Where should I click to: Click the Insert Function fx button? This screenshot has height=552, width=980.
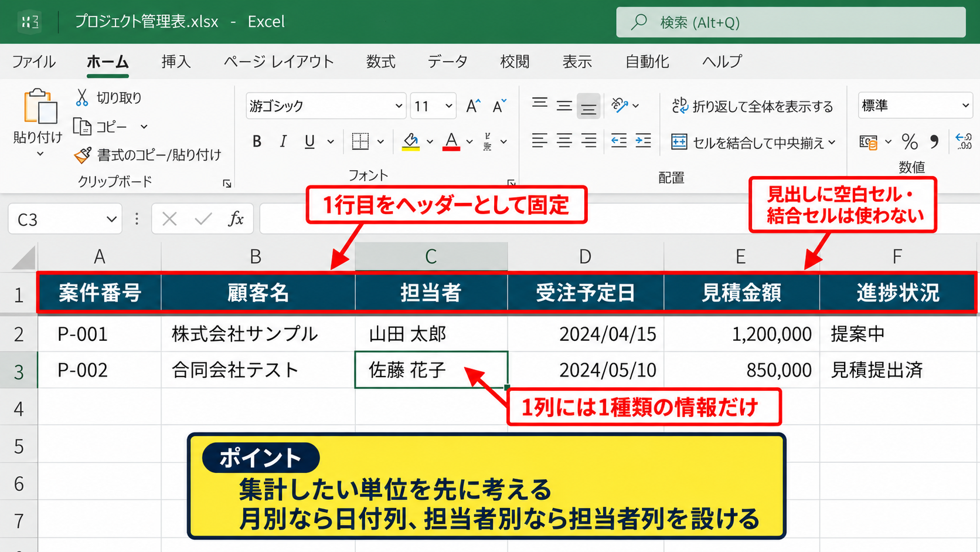pos(236,219)
